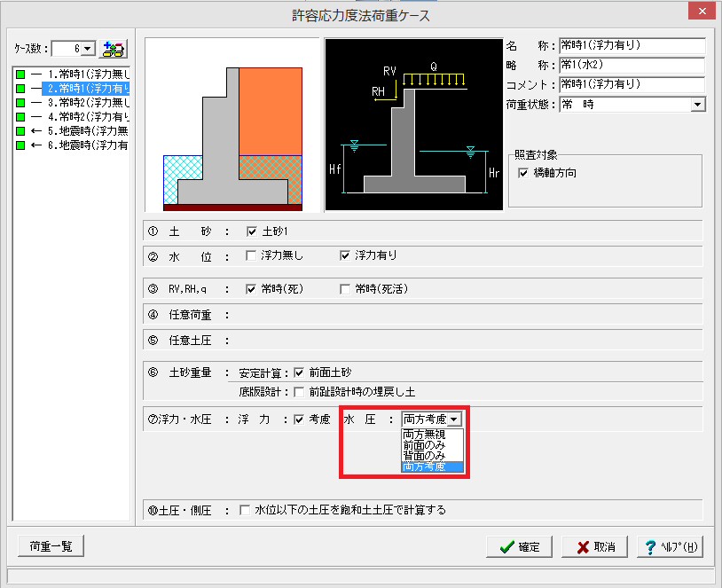Click the ケース数 value field
Image resolution: width=722 pixels, height=588 pixels.
coord(67,49)
